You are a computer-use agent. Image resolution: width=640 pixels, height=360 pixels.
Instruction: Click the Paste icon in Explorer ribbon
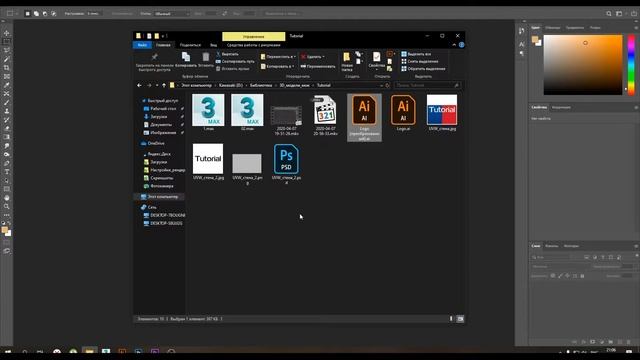point(206,57)
